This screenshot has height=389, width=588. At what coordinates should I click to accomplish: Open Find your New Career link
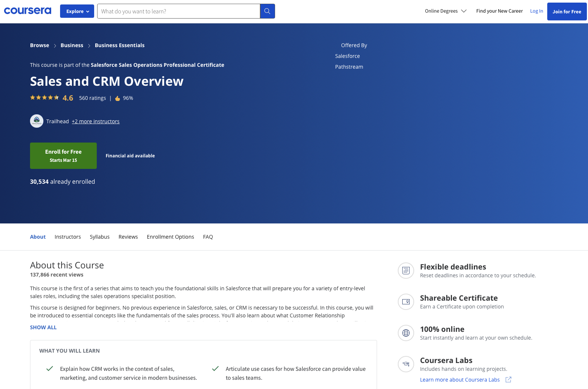499,11
